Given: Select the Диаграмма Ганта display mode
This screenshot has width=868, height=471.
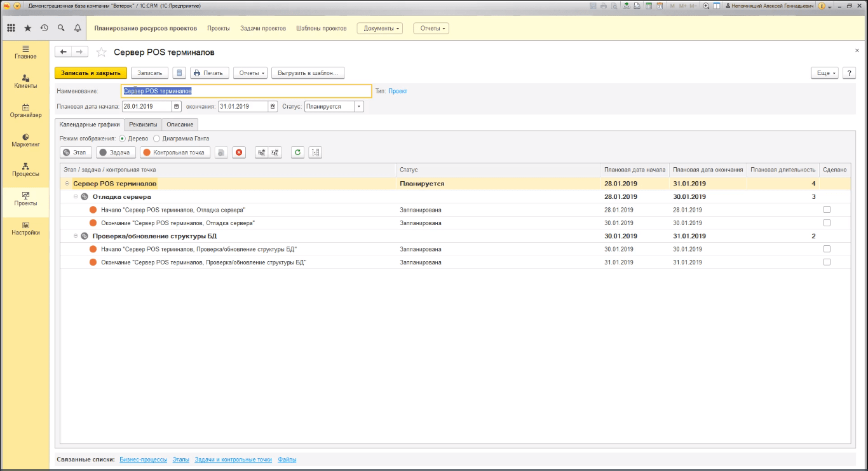Looking at the screenshot, I should (x=156, y=138).
